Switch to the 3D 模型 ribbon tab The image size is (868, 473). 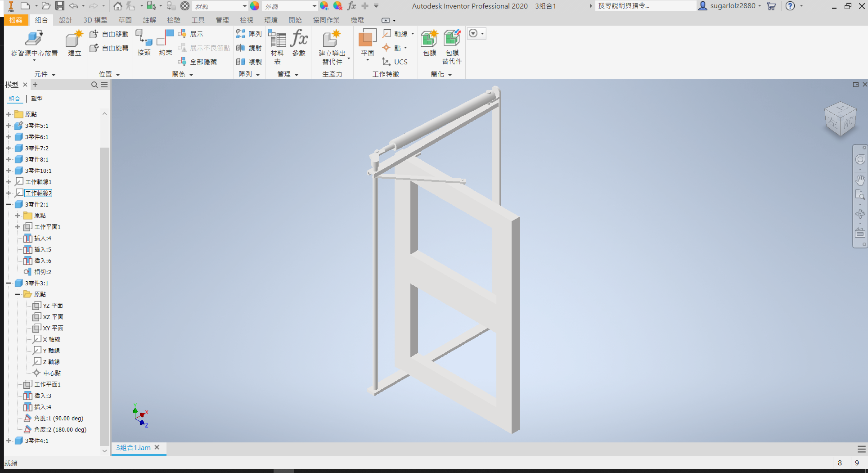click(x=95, y=20)
